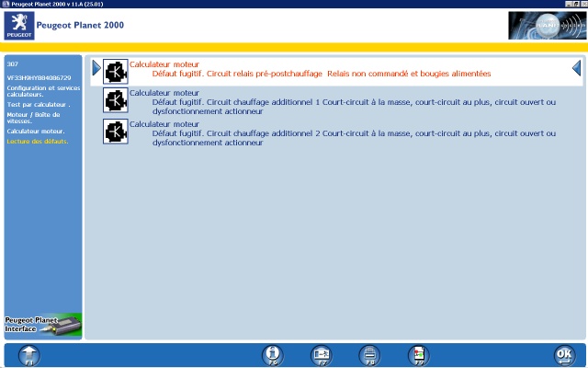
Task: Click the F7 toolbar button
Action: (x=322, y=355)
